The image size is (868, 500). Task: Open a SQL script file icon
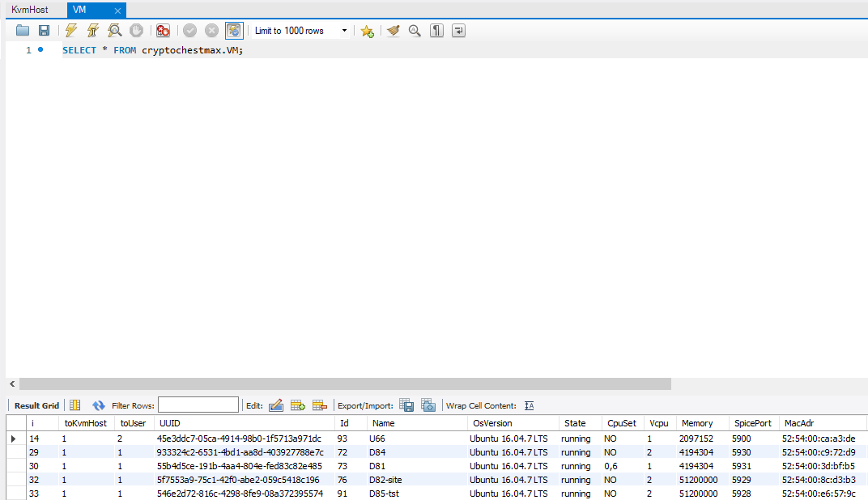coord(23,31)
